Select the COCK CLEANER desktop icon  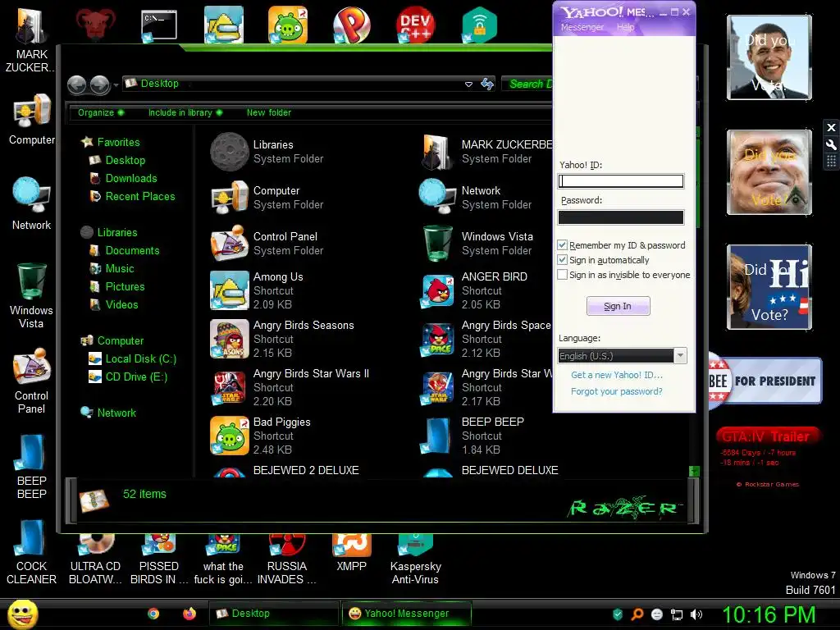31,552
